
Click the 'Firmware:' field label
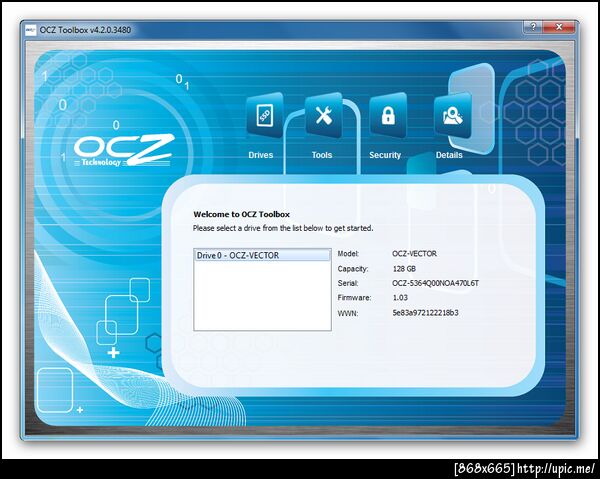354,298
